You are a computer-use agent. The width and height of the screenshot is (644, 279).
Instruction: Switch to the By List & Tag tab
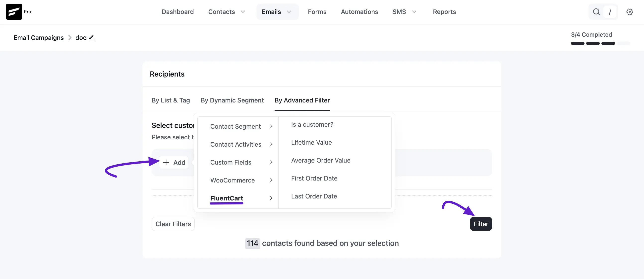(x=171, y=100)
